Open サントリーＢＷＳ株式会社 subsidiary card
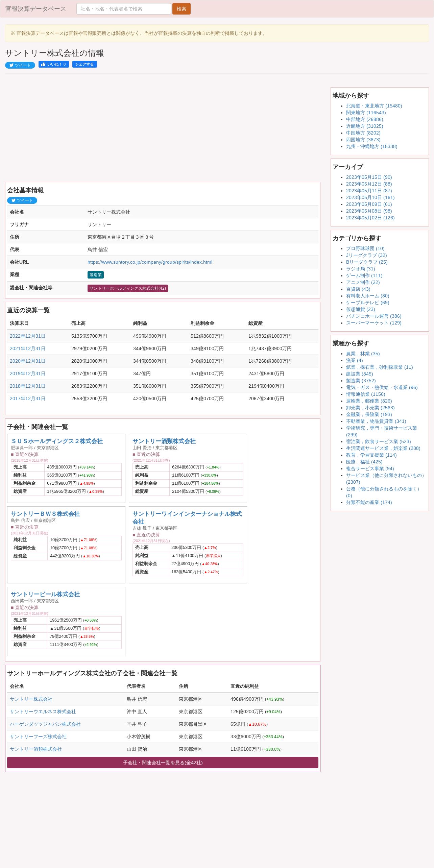Image resolution: width=434 pixels, height=868 pixels. click(45, 514)
